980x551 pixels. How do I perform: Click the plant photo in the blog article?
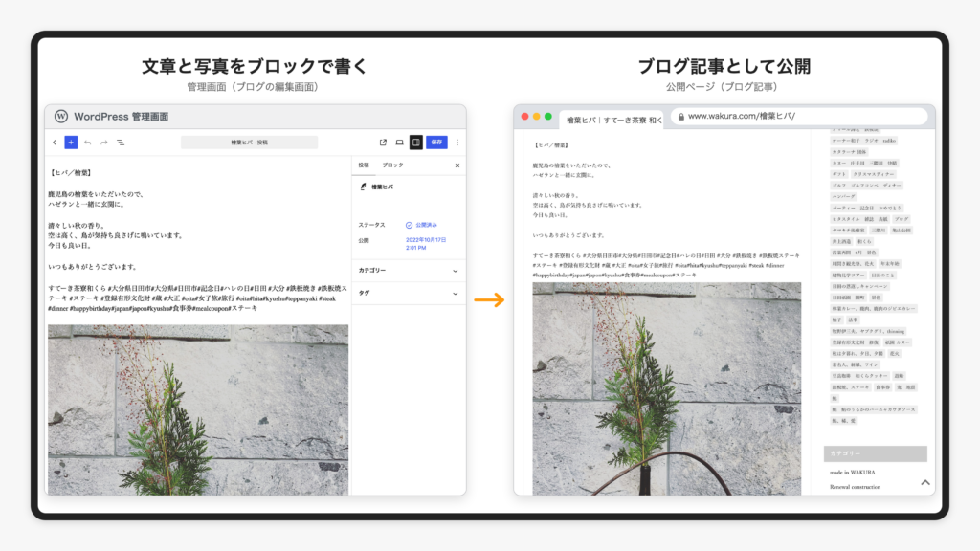pyautogui.click(x=667, y=388)
